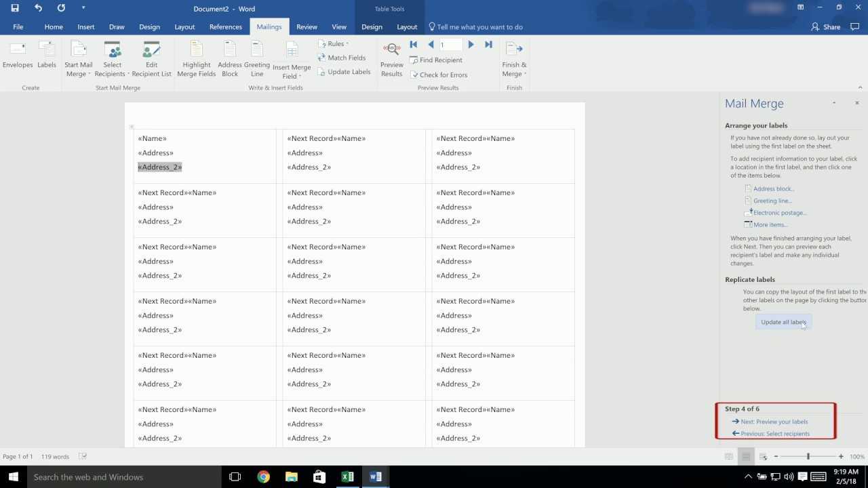Select the Labels tool
The height and width of the screenshot is (488, 868).
46,58
